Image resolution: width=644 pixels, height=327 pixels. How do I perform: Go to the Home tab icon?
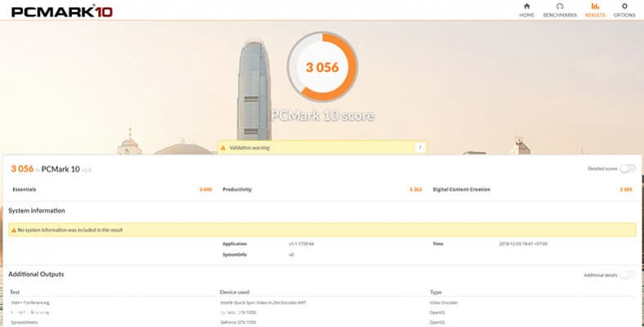click(x=526, y=7)
